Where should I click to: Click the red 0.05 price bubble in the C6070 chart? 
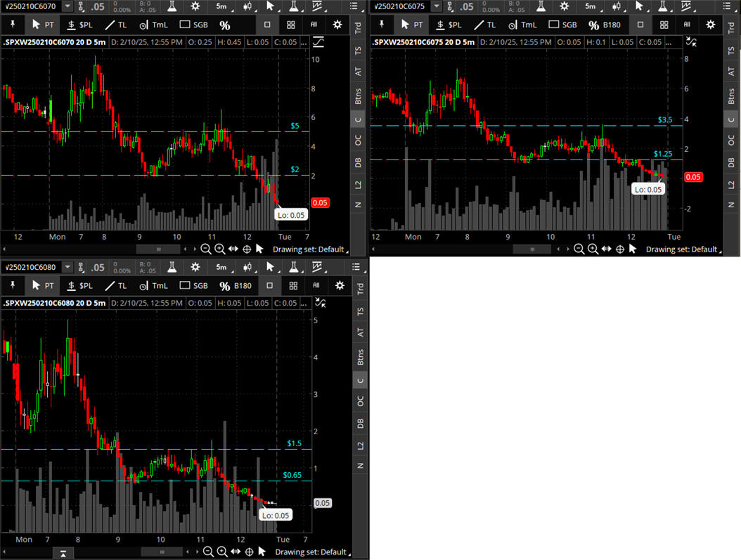click(x=320, y=202)
